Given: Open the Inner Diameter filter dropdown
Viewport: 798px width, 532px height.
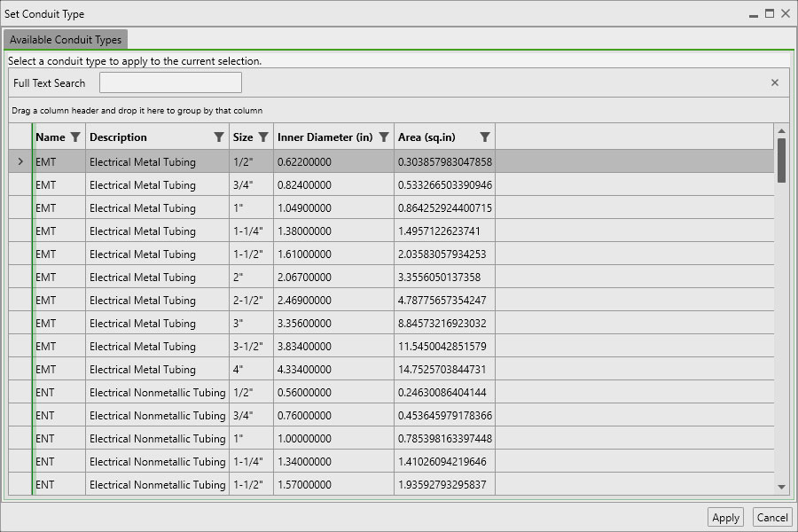Looking at the screenshot, I should point(383,137).
